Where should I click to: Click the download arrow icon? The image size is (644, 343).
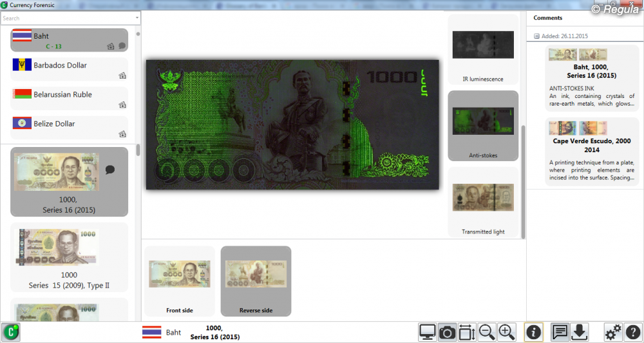click(580, 332)
